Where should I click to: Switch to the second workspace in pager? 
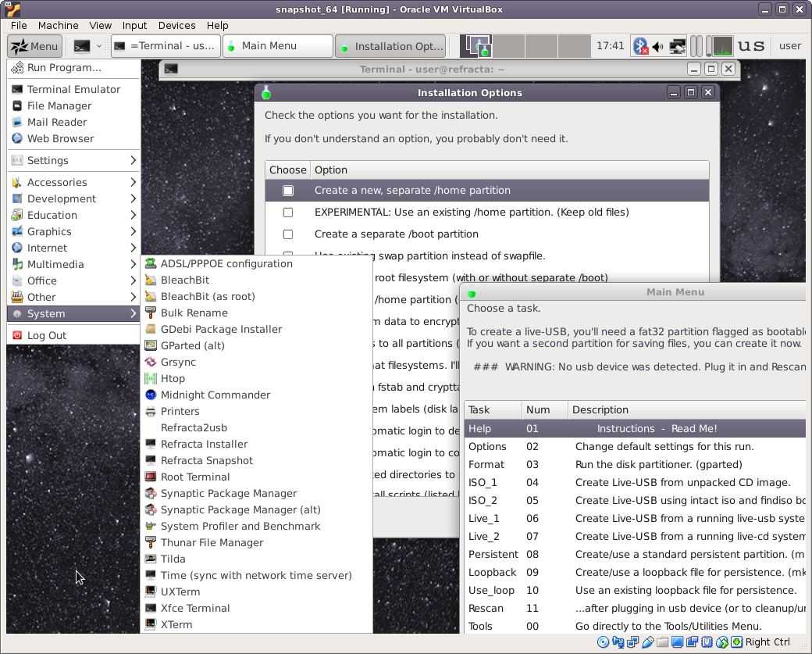[x=508, y=46]
